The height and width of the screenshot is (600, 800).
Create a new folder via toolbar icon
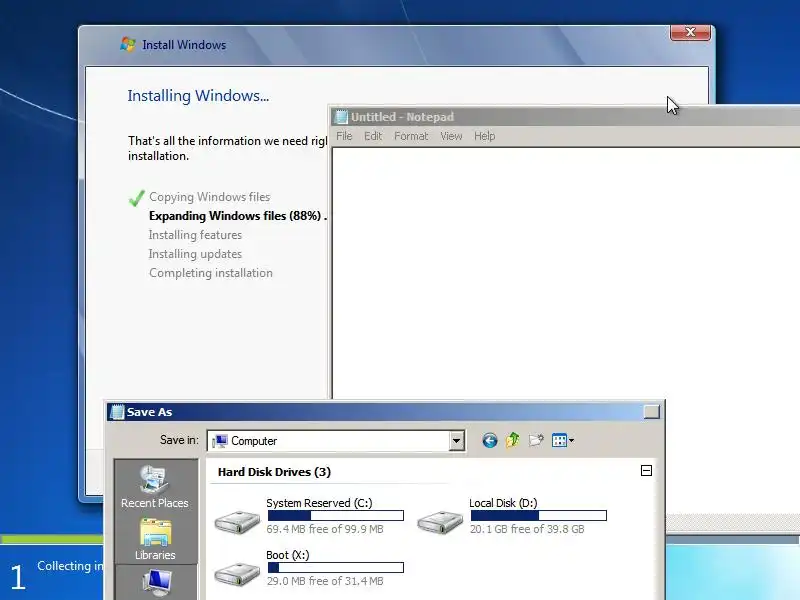[x=536, y=440]
